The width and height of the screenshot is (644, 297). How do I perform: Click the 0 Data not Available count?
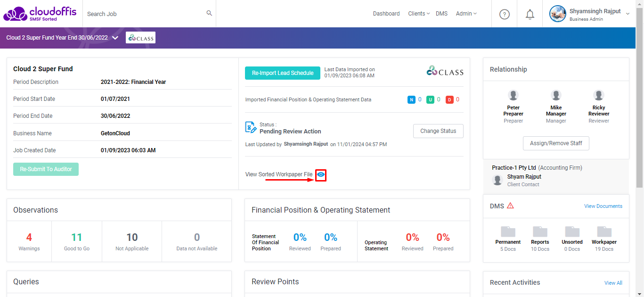[197, 237]
